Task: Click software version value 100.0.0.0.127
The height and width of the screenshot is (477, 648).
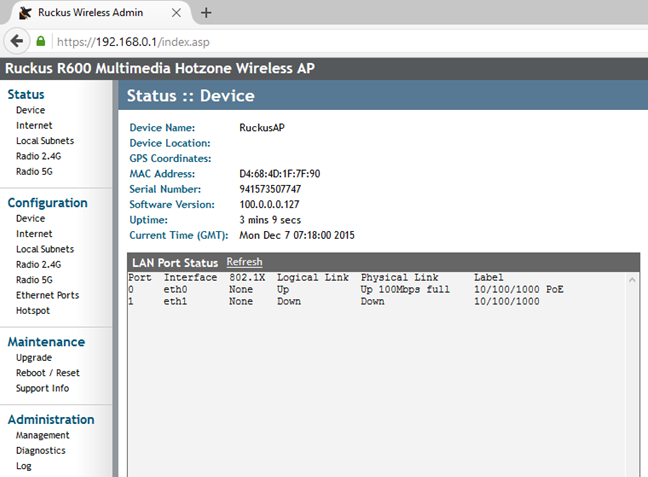Action: tap(269, 204)
